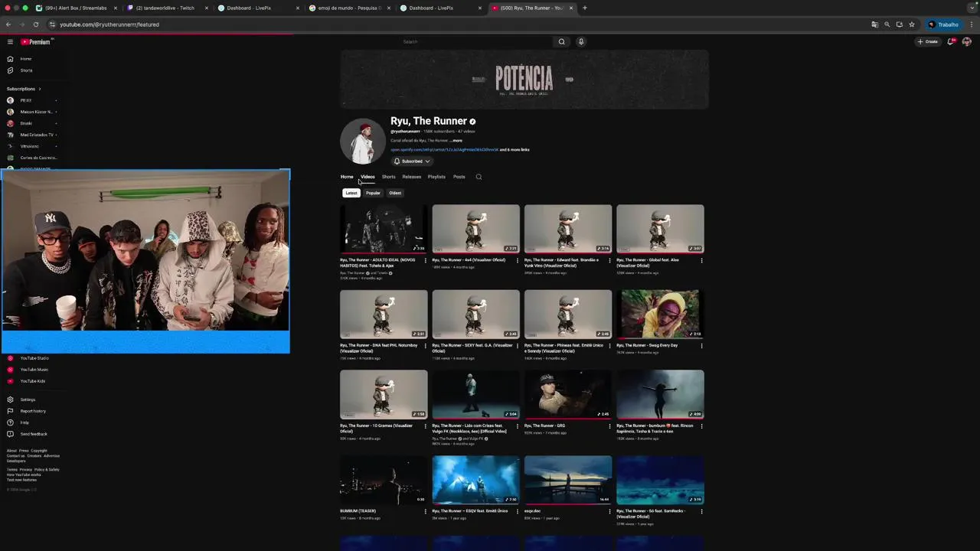980x551 pixels.
Task: Go back in browser history
Action: pos(8,24)
